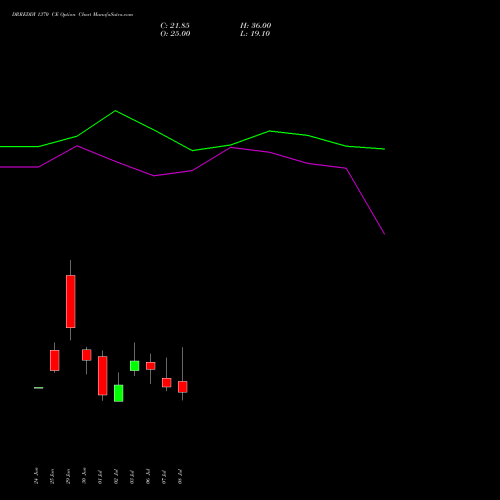
Task: Click the low value L: 19.10
Action: [255, 34]
